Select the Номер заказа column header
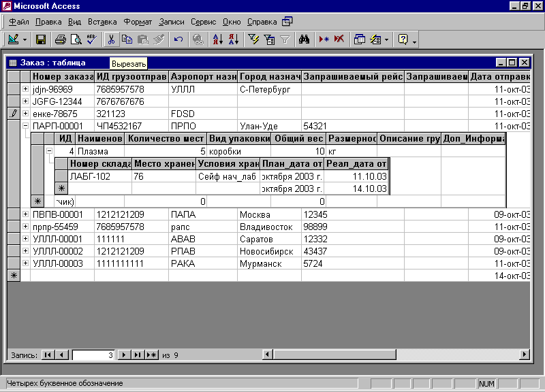Image resolution: width=545 pixels, height=392 pixels. [62, 76]
